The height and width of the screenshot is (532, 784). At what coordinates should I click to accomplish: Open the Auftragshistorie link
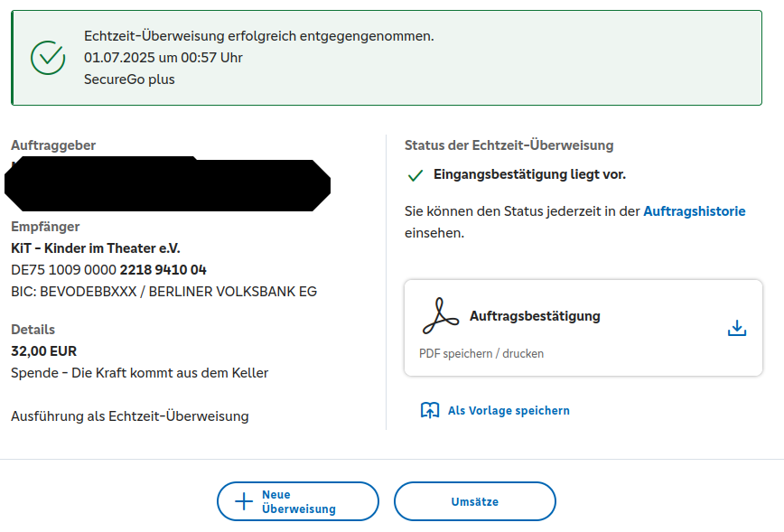694,211
